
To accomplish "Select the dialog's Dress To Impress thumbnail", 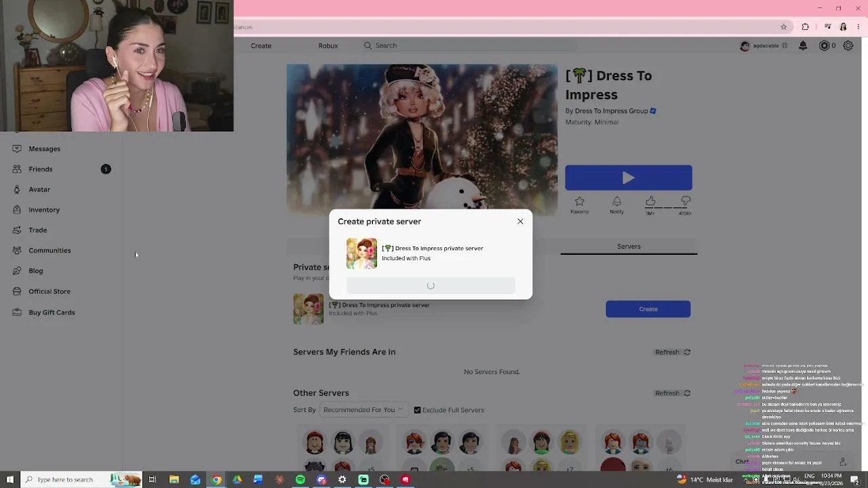I will pyautogui.click(x=361, y=253).
